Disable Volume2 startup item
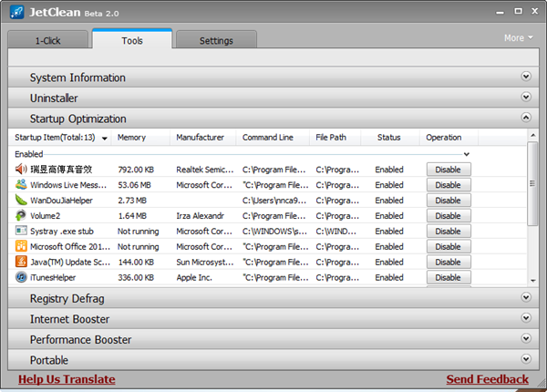 449,216
